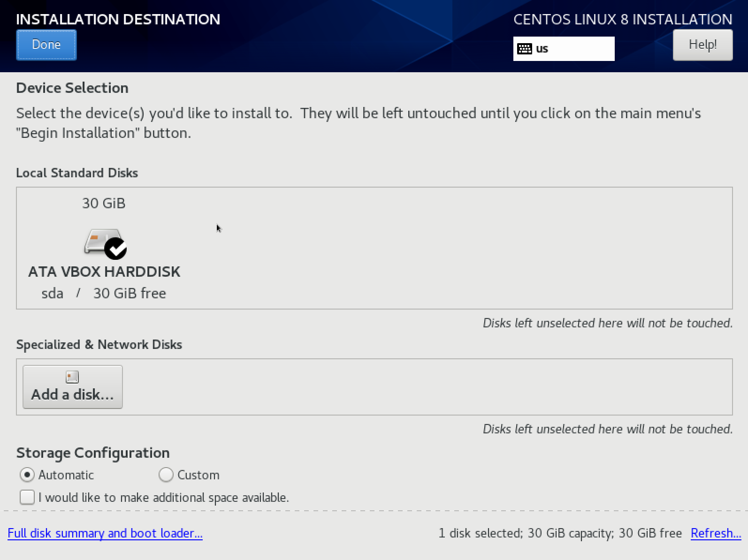
Task: Click the Refresh... link
Action: (716, 533)
